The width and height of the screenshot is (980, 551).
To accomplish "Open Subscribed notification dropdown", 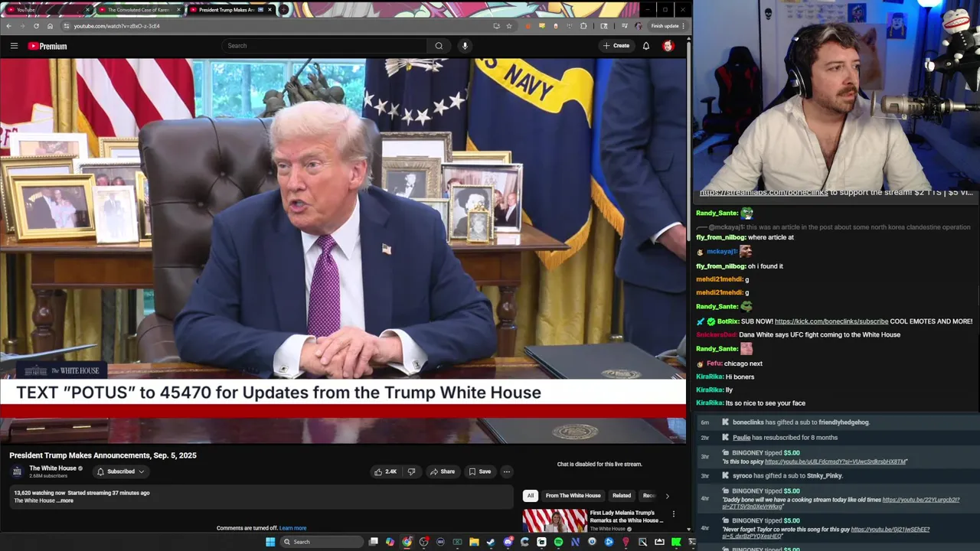I will coord(120,471).
